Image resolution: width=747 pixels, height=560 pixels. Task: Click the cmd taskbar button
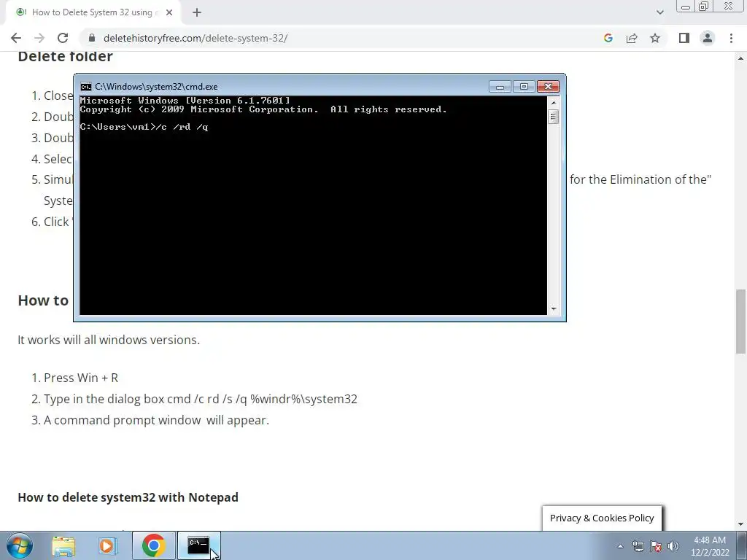coord(198,545)
